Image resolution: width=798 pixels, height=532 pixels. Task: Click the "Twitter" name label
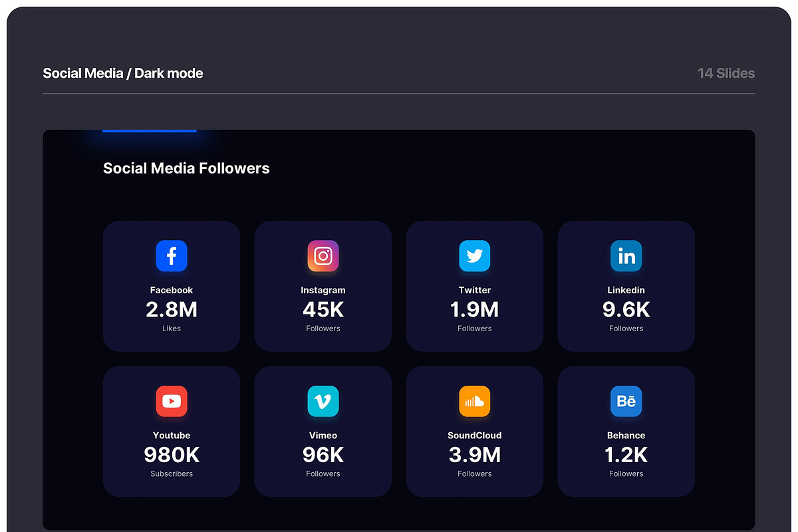pos(475,290)
